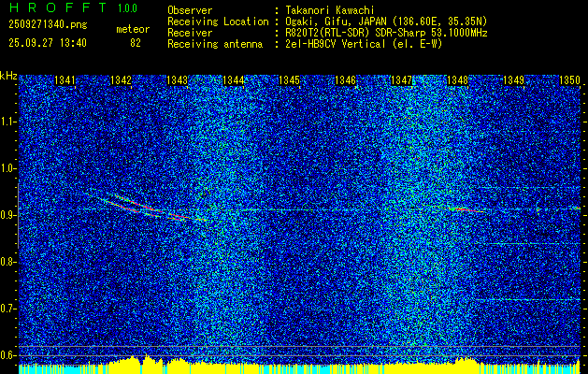Viewport: 588px width, 374px height.
Task: Click the 'Observer' field label
Action: coord(190,10)
